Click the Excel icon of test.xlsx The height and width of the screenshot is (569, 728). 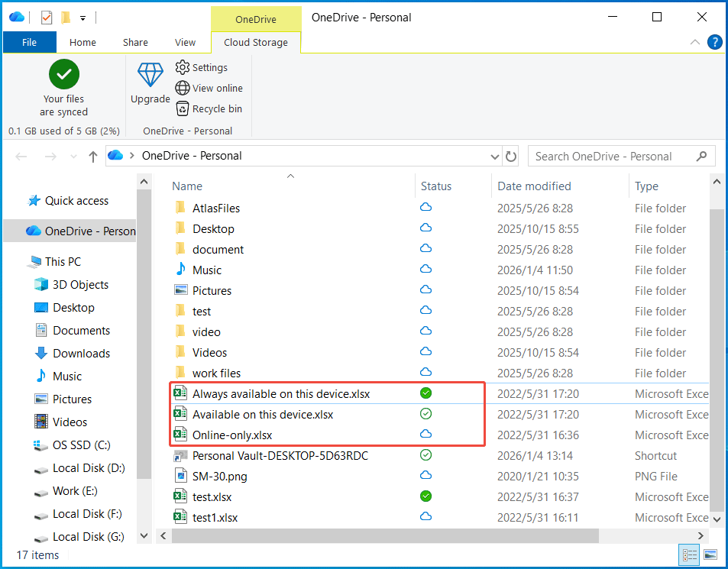180,496
